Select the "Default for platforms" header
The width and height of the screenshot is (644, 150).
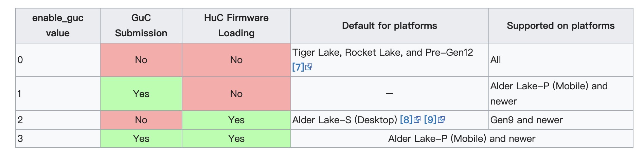[x=389, y=26]
